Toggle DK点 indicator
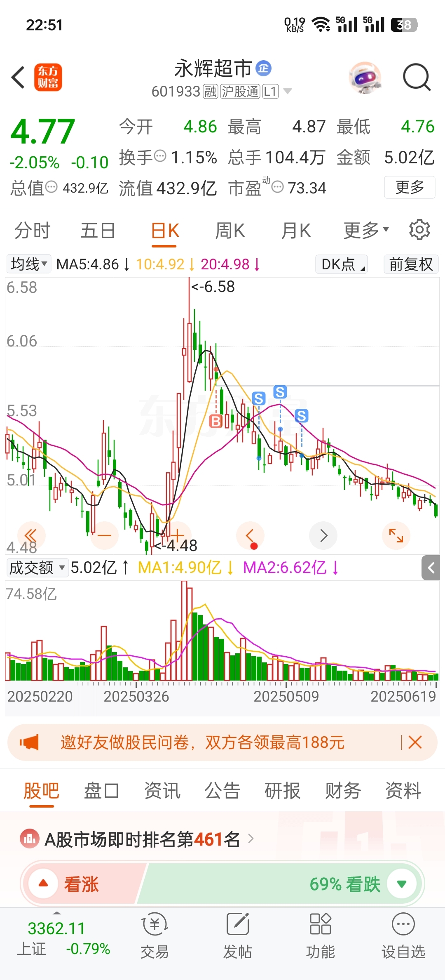 [342, 264]
